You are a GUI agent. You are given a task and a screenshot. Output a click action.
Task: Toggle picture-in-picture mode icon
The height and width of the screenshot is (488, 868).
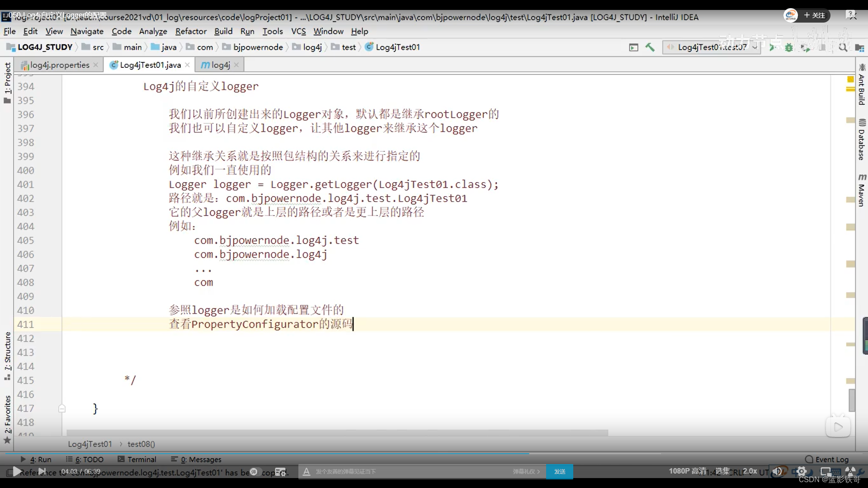coord(826,471)
